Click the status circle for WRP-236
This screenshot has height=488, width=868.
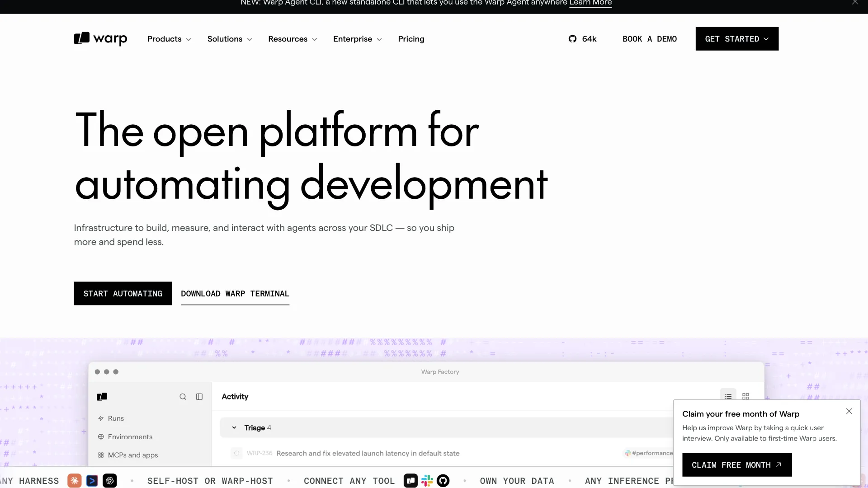(x=236, y=453)
